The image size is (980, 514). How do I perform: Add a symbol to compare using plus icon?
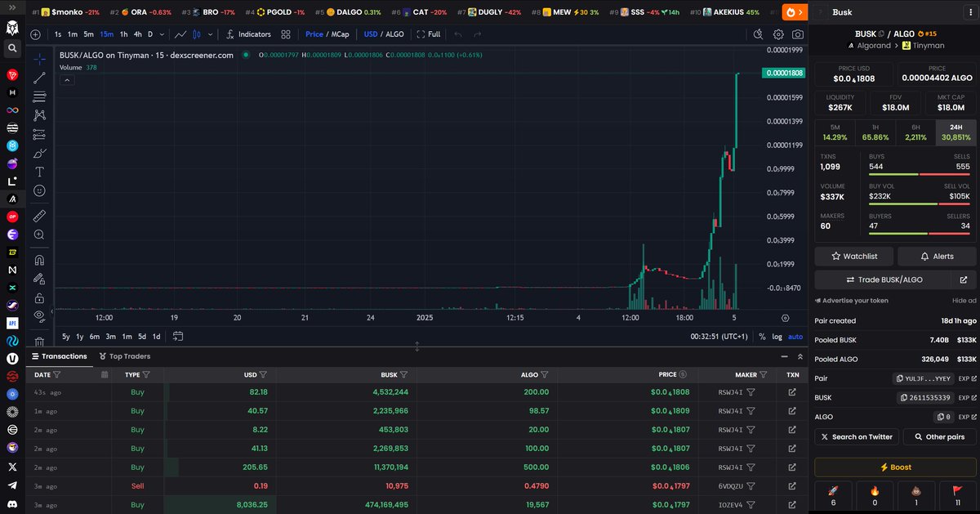coord(35,34)
